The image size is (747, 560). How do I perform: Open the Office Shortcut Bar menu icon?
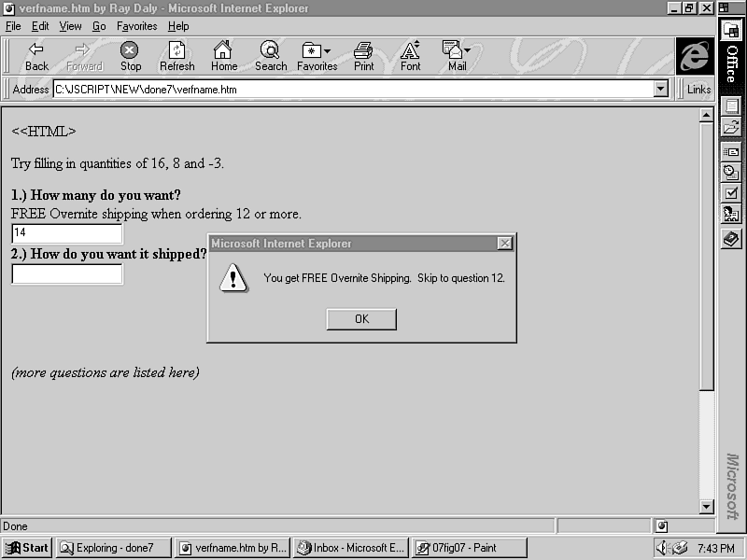click(x=725, y=7)
